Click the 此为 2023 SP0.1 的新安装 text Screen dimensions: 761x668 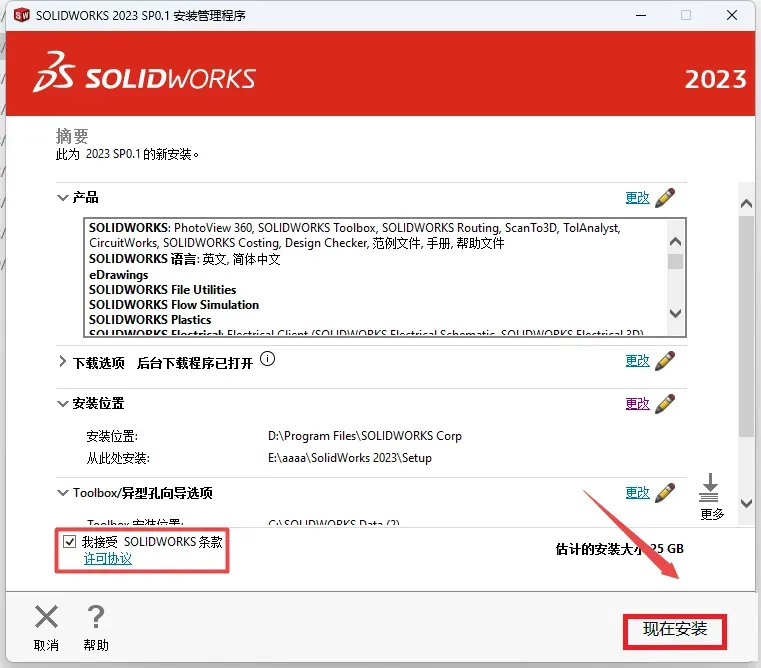(x=127, y=154)
